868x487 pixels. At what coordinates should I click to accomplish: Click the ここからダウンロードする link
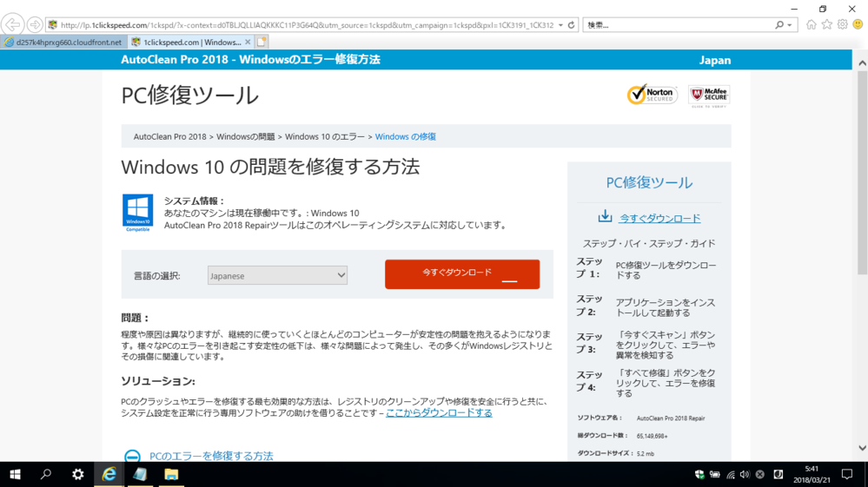[439, 413]
